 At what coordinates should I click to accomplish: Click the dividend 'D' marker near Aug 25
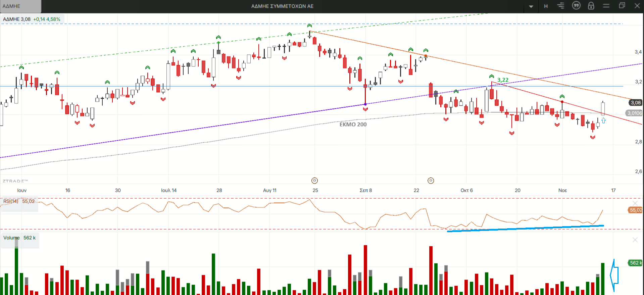pyautogui.click(x=314, y=181)
